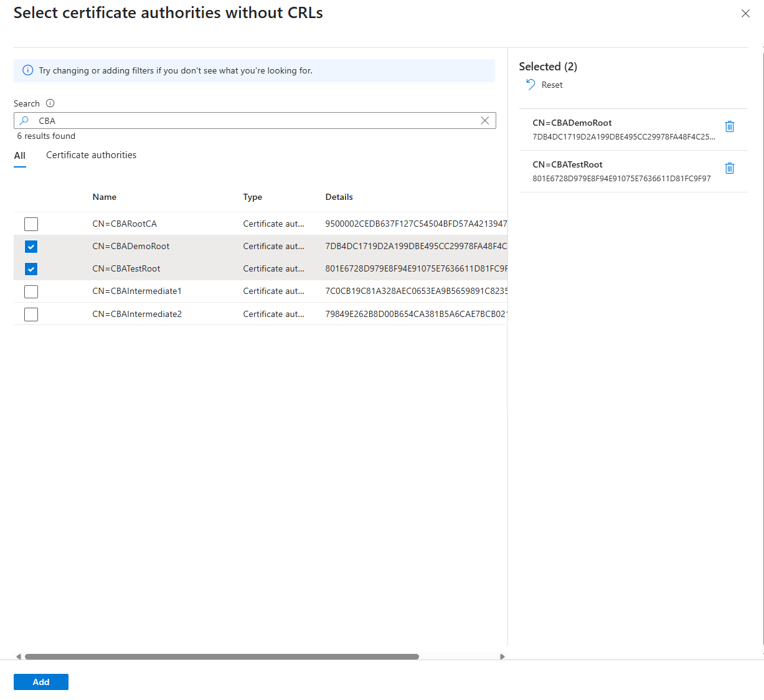The image size is (764, 700).
Task: Deselect CN=CBATestRoot in the results list
Action: coord(31,269)
